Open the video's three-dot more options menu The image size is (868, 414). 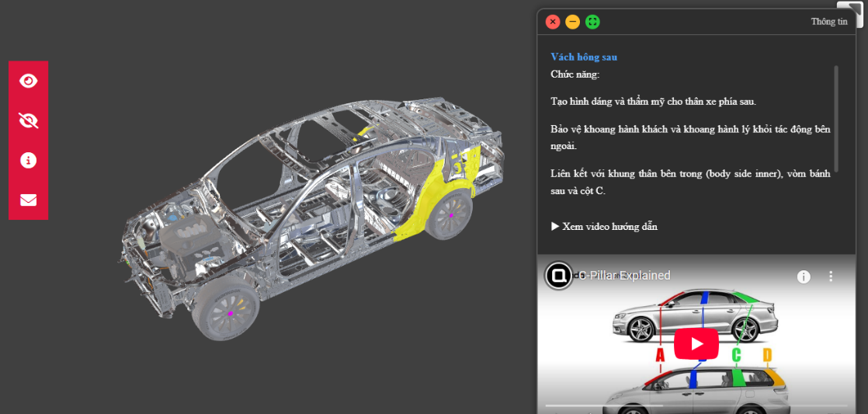[x=831, y=277]
